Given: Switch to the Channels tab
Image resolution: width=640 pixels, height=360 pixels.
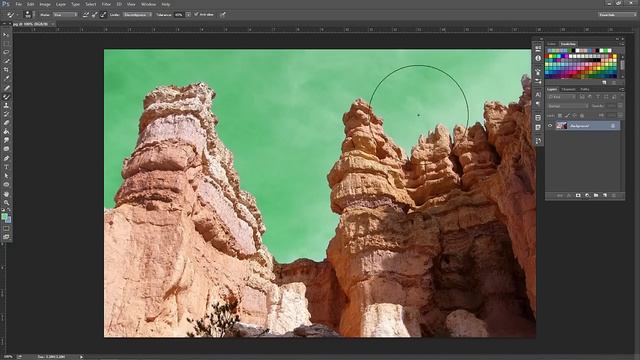Looking at the screenshot, I should (x=569, y=89).
